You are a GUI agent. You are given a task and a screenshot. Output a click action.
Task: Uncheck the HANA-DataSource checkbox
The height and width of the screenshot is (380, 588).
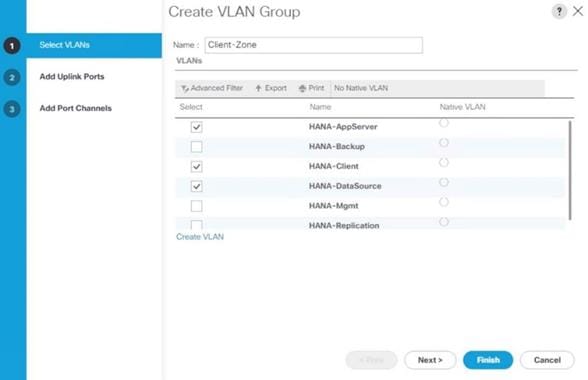coord(196,186)
